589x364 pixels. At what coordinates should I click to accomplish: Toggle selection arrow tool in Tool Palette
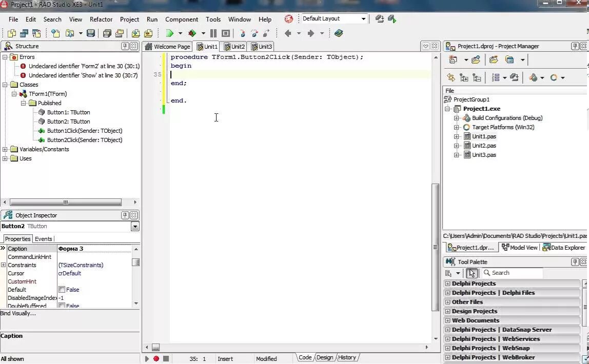coord(472,273)
